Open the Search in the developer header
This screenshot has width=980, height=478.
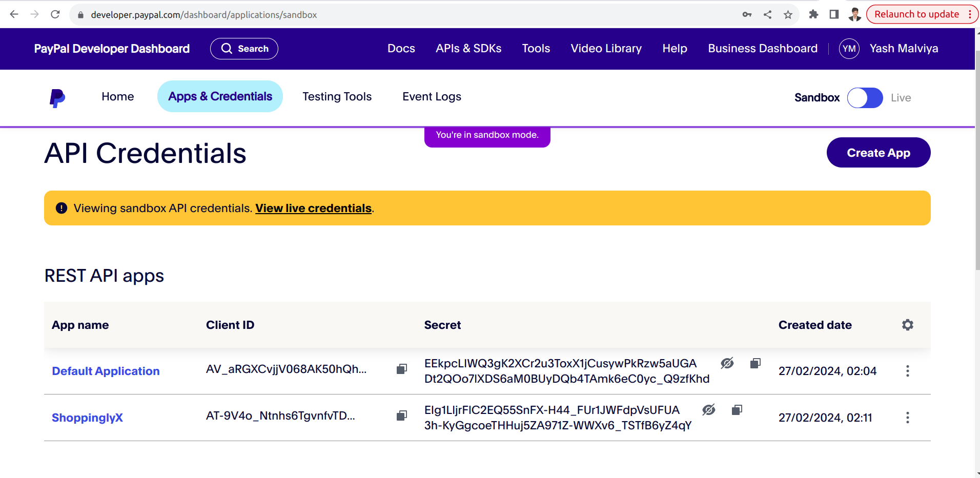(244, 48)
